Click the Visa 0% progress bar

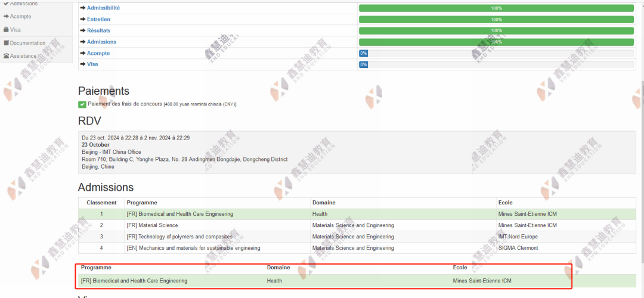(496, 64)
